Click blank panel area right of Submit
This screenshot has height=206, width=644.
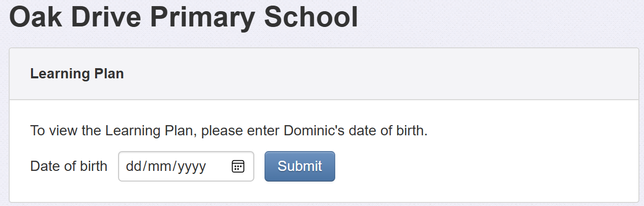pos(483,166)
